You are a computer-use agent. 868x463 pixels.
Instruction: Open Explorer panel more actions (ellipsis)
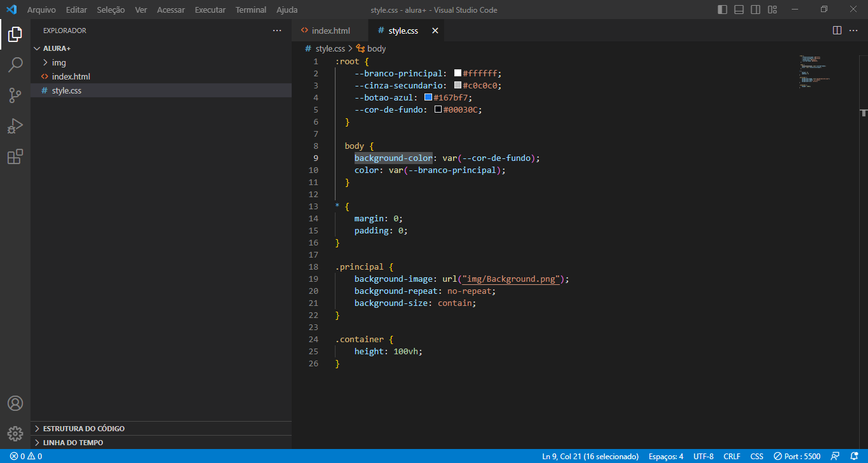[276, 31]
